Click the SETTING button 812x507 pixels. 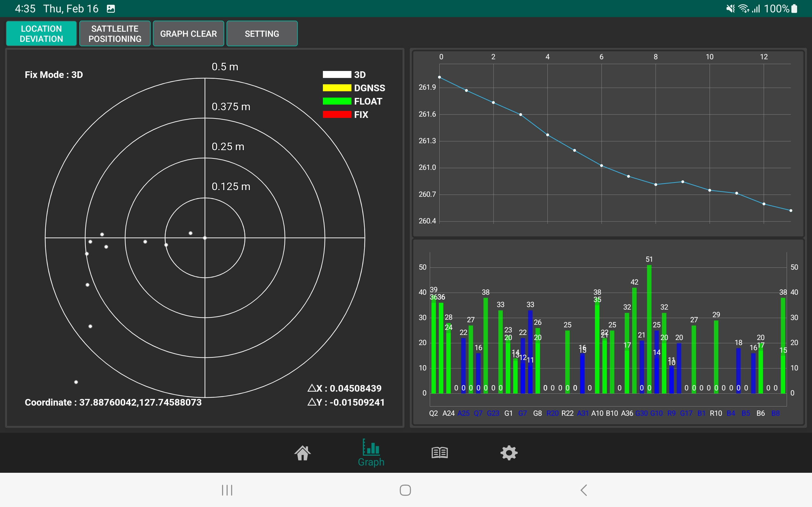click(262, 34)
